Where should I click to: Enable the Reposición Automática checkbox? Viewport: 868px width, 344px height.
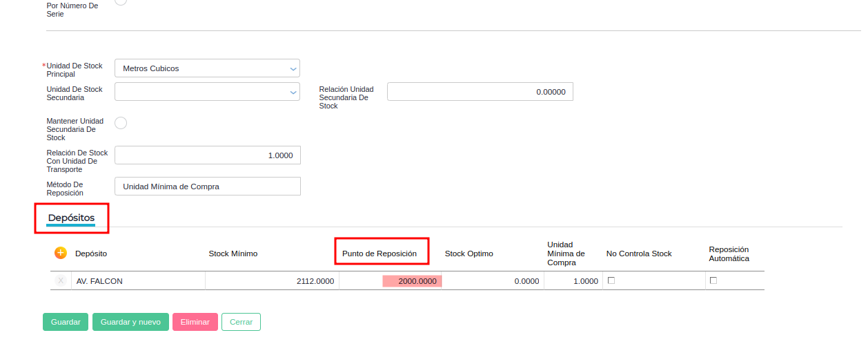click(x=713, y=280)
